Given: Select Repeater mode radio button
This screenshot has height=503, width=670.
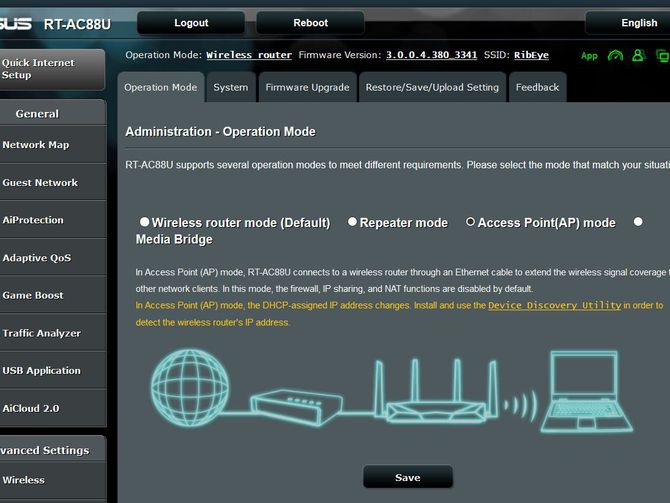Looking at the screenshot, I should click(352, 222).
